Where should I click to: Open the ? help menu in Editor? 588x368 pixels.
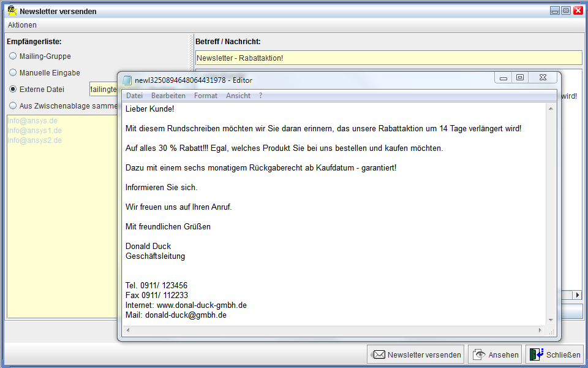point(260,96)
